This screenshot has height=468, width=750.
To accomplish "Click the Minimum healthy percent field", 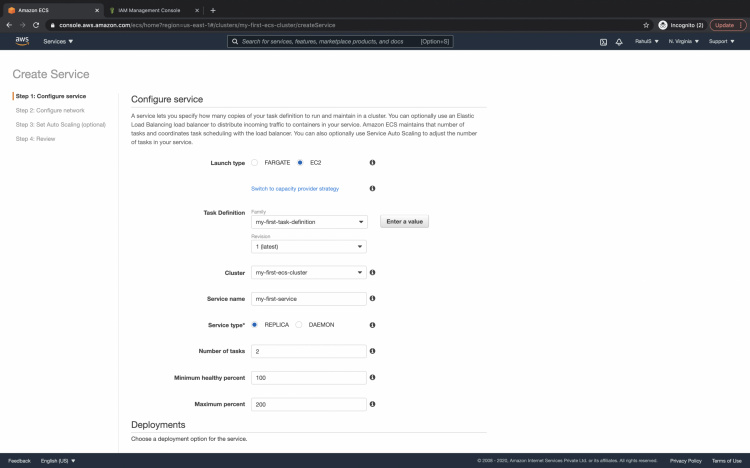I will [x=309, y=378].
